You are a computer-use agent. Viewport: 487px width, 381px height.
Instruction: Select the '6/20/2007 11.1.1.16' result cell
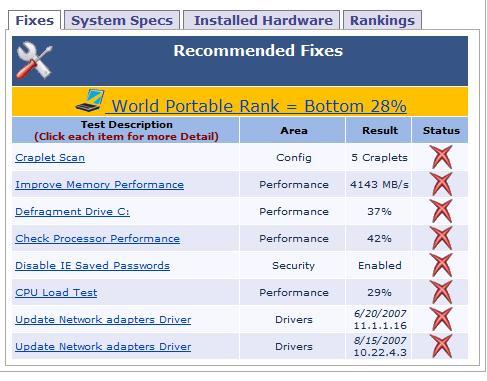click(x=379, y=319)
